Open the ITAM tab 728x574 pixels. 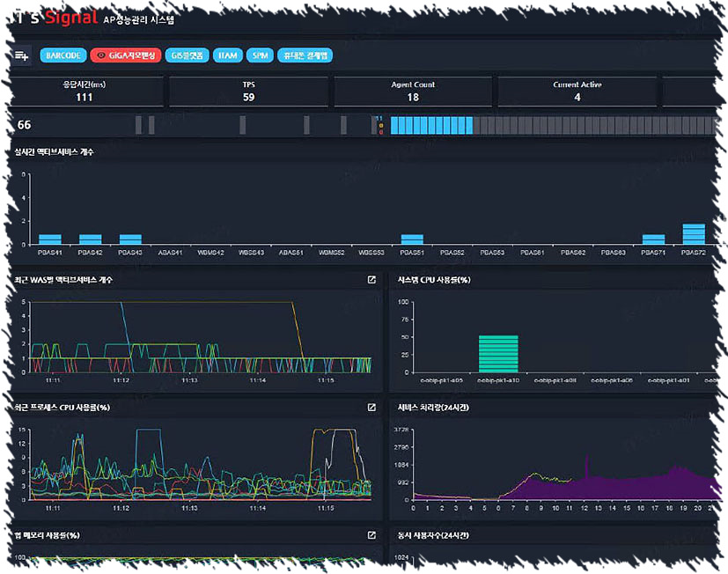(227, 55)
